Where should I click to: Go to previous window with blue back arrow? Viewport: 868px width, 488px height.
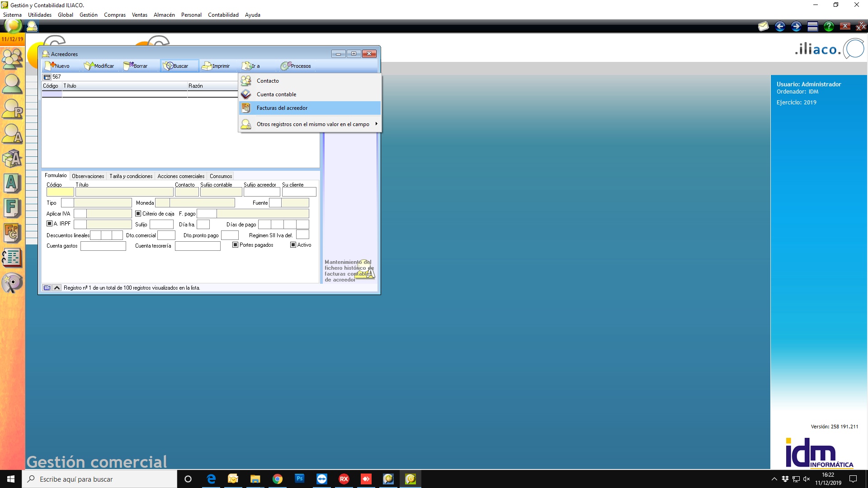click(780, 27)
